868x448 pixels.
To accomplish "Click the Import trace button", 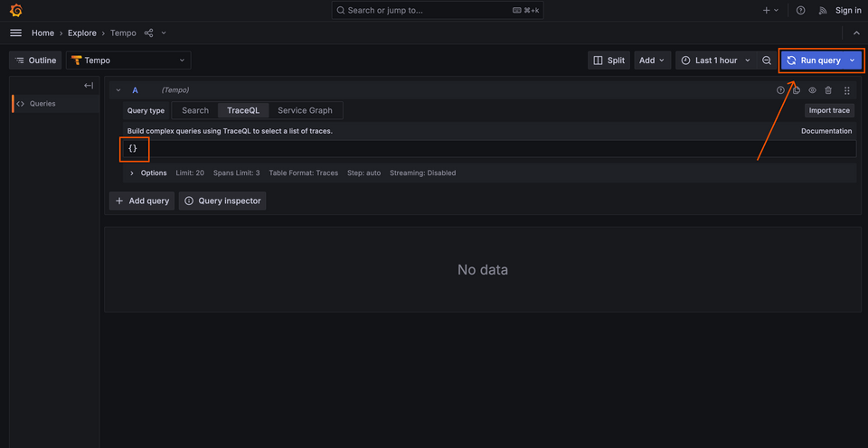I will point(829,110).
